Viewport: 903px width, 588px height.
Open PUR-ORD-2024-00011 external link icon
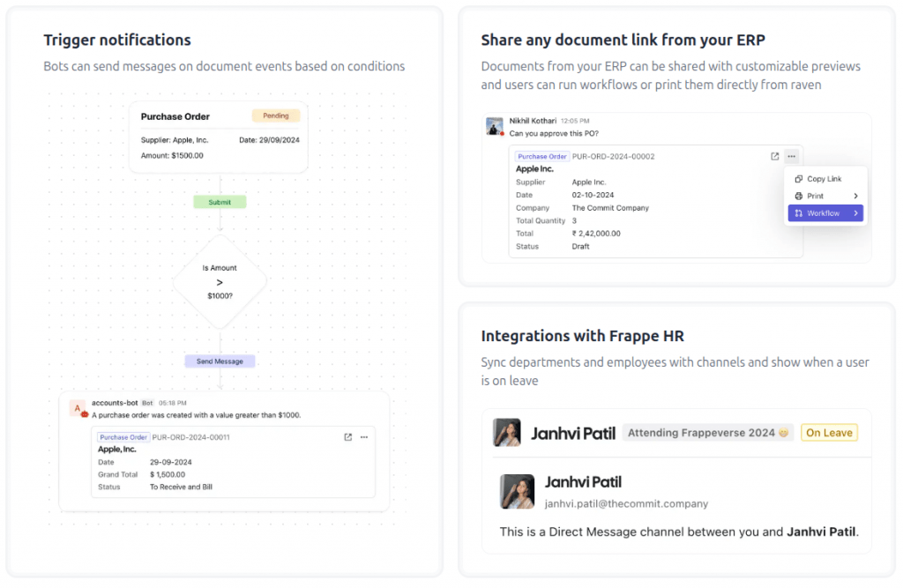347,437
